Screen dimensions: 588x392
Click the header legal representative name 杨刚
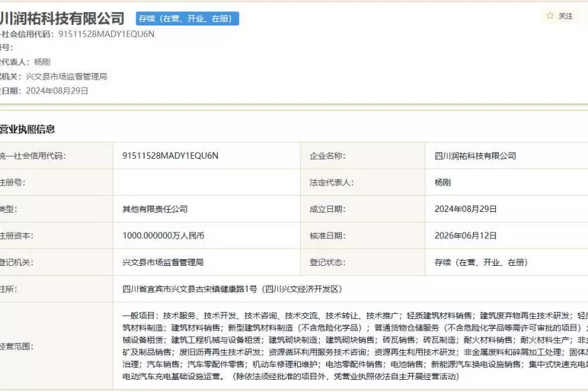(x=42, y=62)
